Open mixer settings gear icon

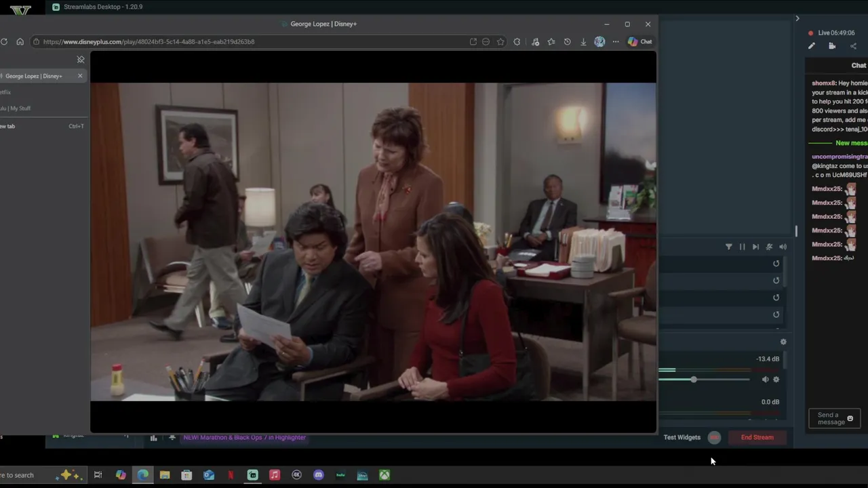click(x=783, y=342)
